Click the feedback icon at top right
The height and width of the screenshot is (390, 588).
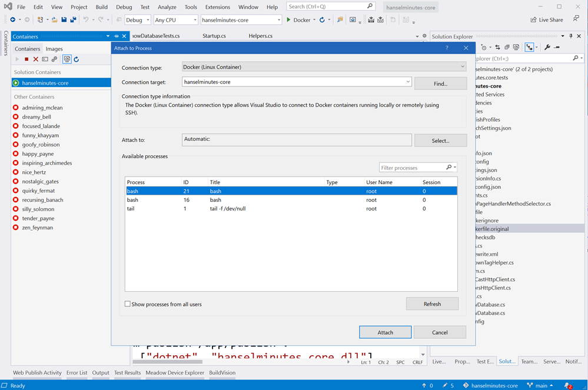tap(576, 18)
